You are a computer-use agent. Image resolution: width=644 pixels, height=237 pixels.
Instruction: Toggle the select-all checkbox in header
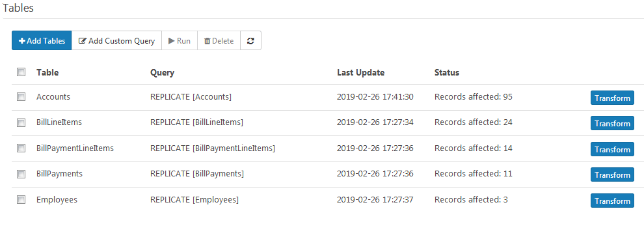[21, 72]
